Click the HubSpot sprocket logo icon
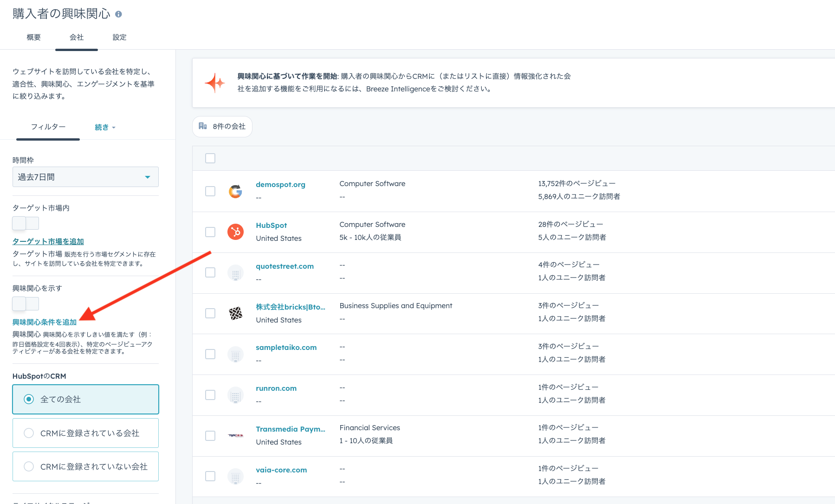 (235, 232)
